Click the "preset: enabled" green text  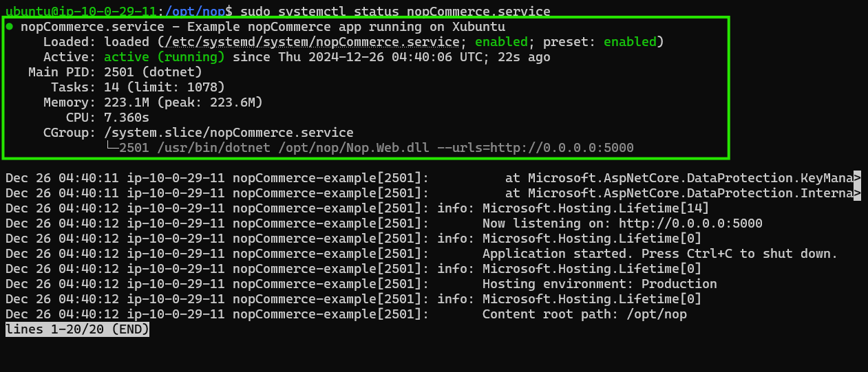point(630,42)
